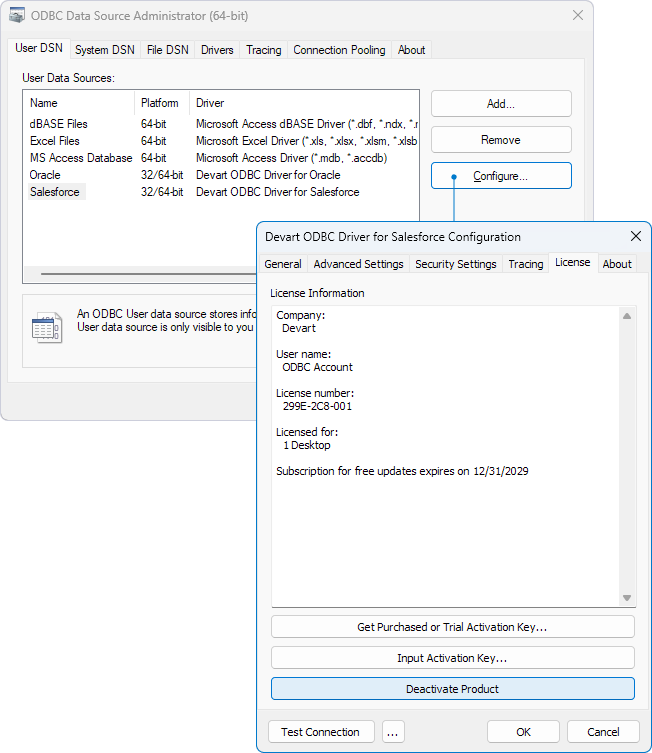652x753 pixels.
Task: Click the ellipsis button beside Test Connection
Action: coord(393,732)
